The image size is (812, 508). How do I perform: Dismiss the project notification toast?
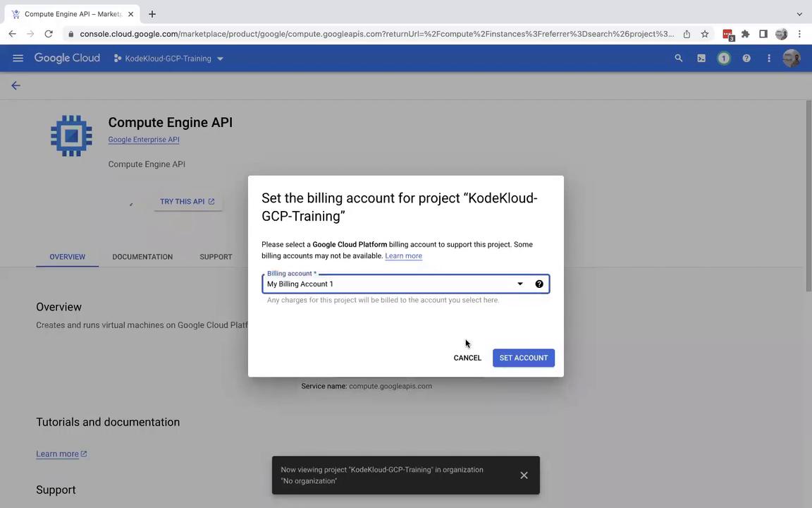tap(524, 476)
